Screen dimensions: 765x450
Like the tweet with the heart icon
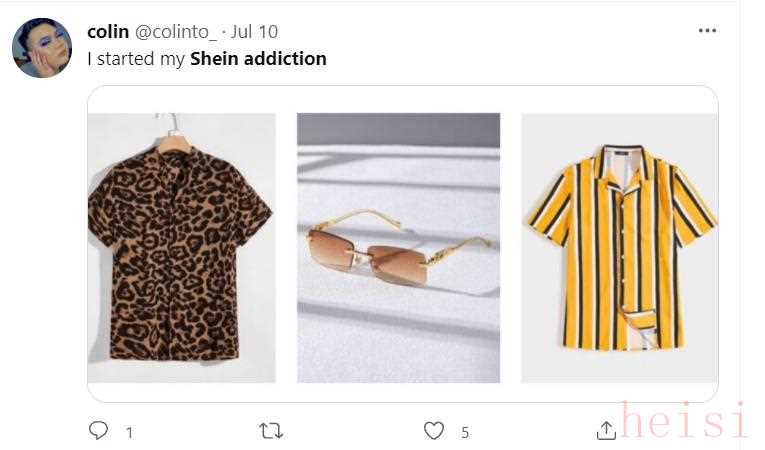click(x=434, y=431)
